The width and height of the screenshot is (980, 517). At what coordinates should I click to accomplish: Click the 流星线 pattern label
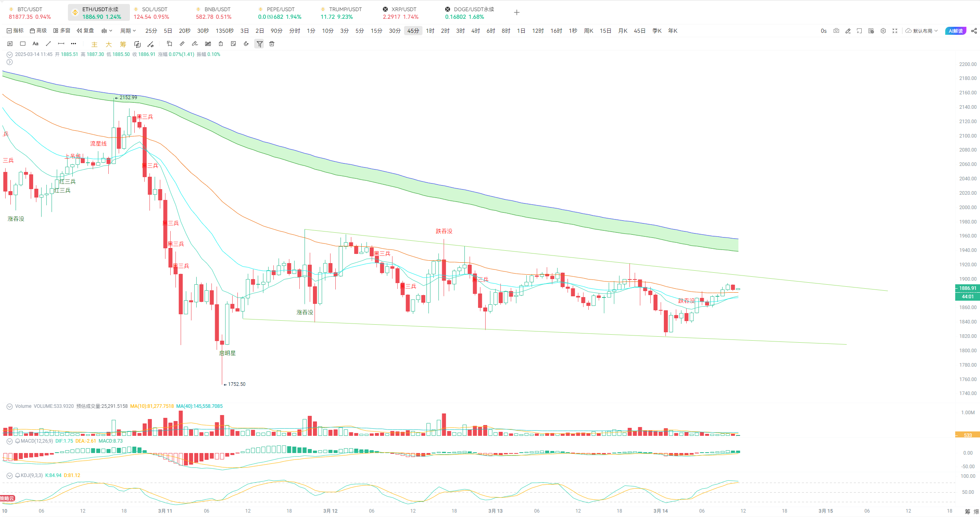click(98, 144)
